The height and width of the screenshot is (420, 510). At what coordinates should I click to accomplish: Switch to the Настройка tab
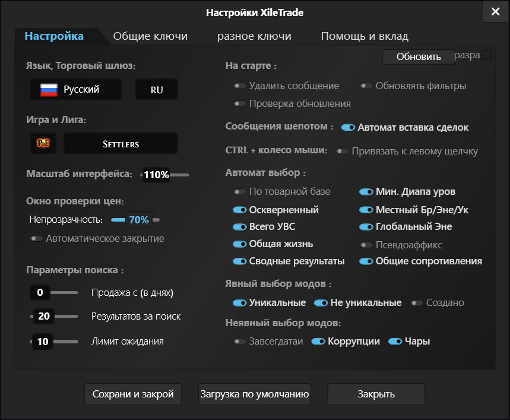tap(54, 36)
